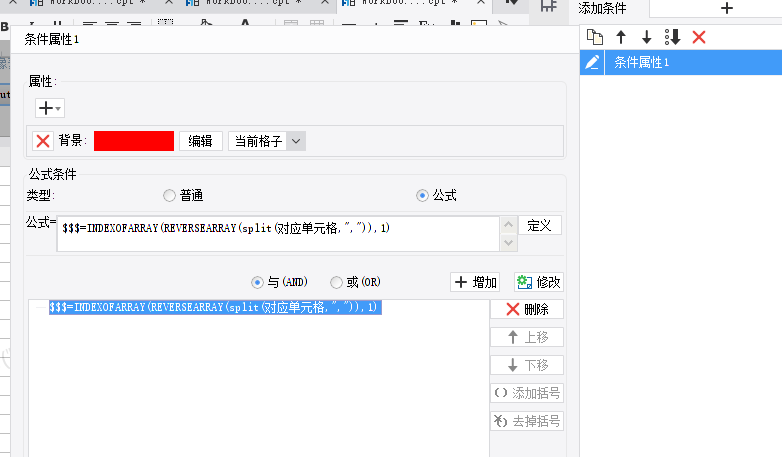Delete the selected condition with the red X
782x457 pixels.
pos(699,37)
